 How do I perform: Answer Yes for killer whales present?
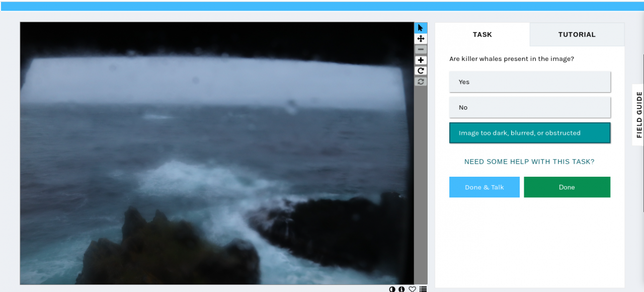[530, 82]
